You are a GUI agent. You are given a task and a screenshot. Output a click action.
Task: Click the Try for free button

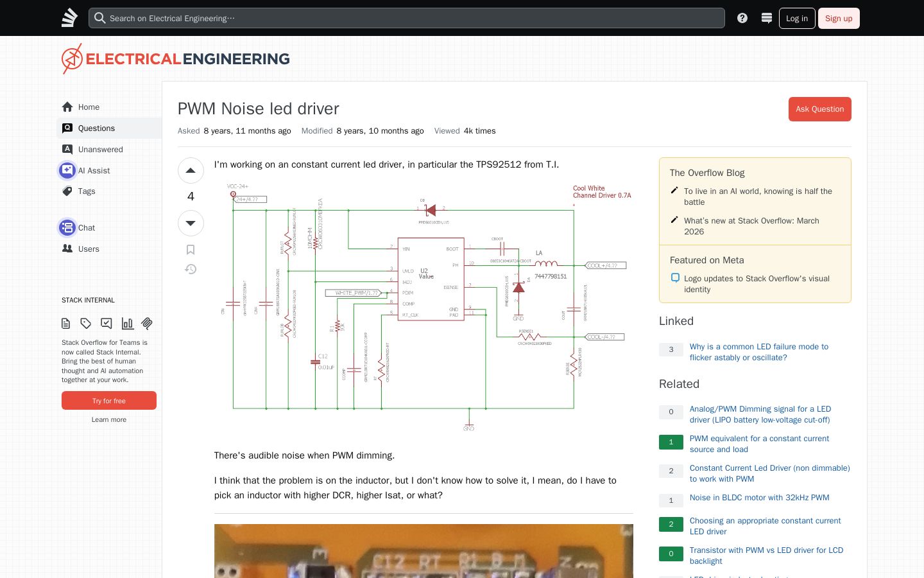[x=109, y=401]
